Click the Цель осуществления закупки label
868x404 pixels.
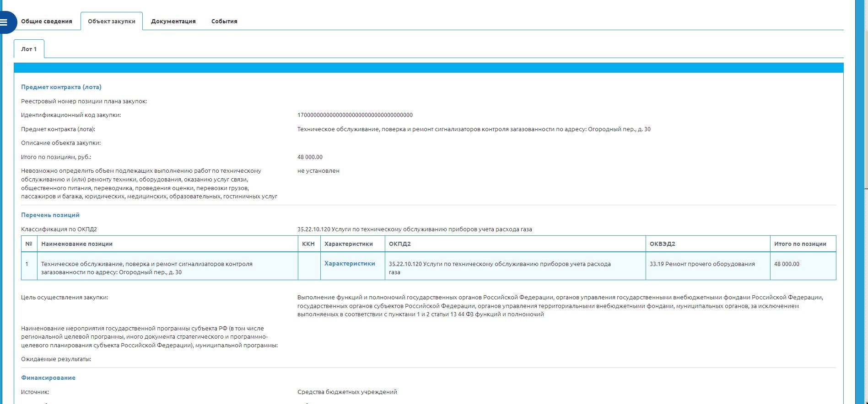(x=65, y=298)
